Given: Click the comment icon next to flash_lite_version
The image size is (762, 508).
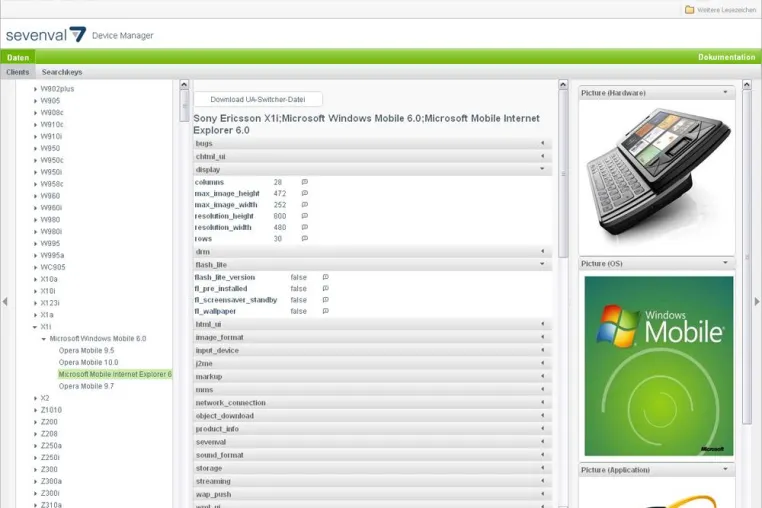Looking at the screenshot, I should coord(326,277).
